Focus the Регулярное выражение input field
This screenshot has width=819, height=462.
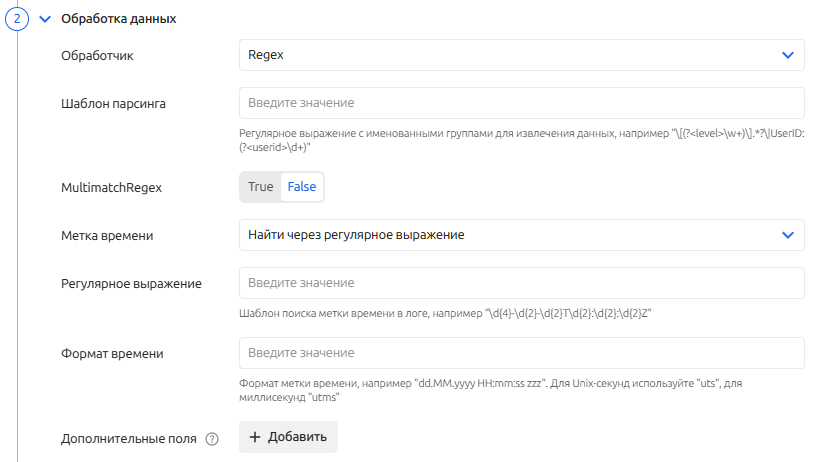click(x=521, y=283)
